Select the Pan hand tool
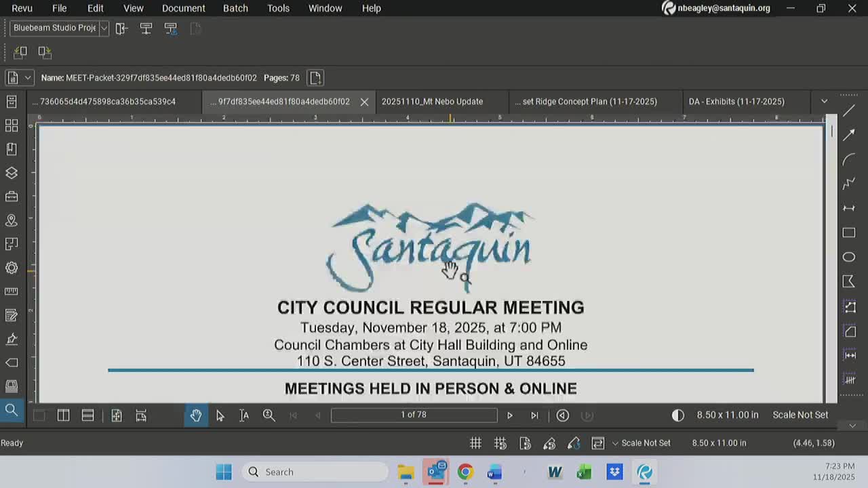This screenshot has width=868, height=488. pyautogui.click(x=196, y=415)
